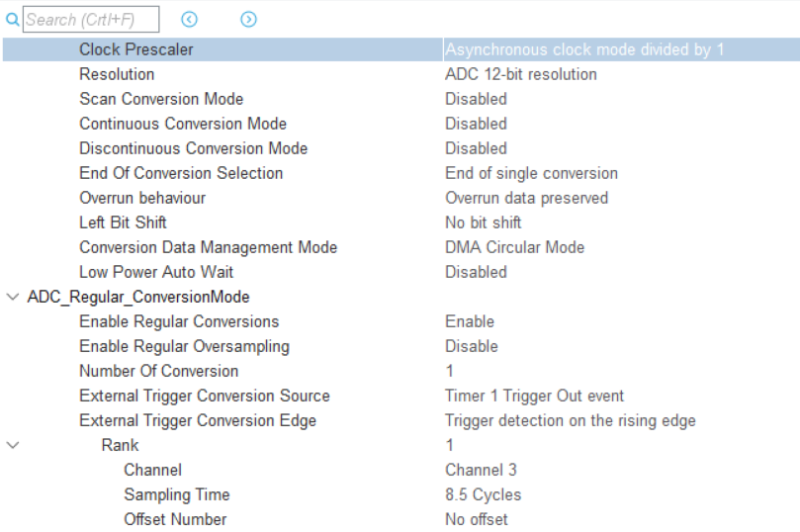800x532 pixels.
Task: Click the magnifier search icon
Action: (12, 20)
